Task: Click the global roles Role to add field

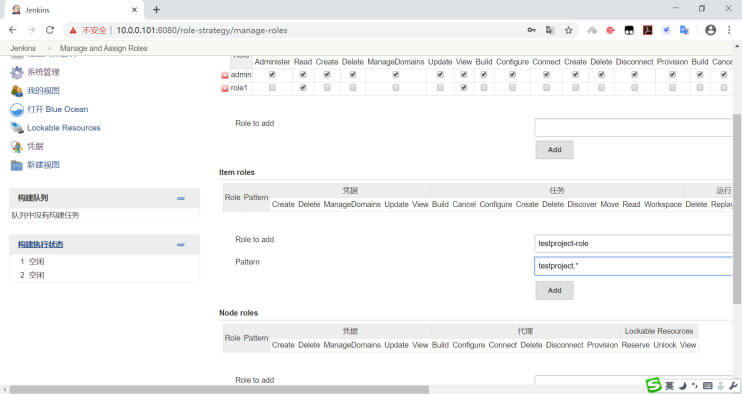Action: 634,128
